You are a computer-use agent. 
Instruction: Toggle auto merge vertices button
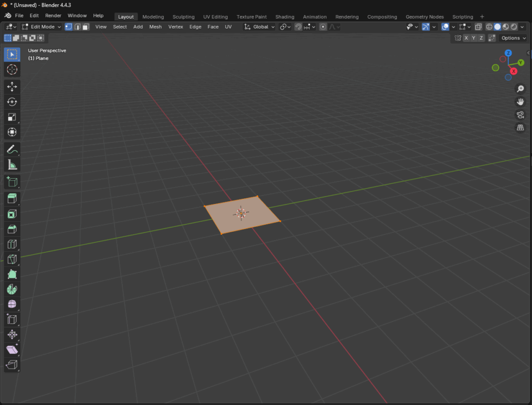click(491, 38)
